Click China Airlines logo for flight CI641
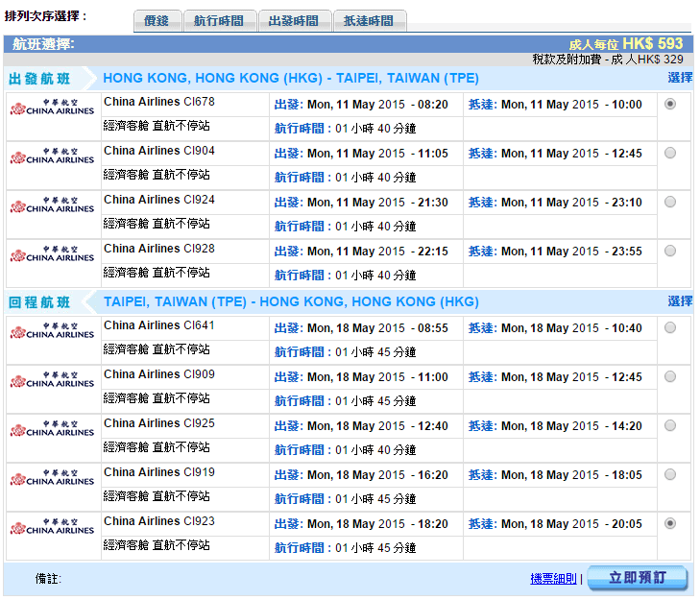The width and height of the screenshot is (700, 600). (x=52, y=329)
